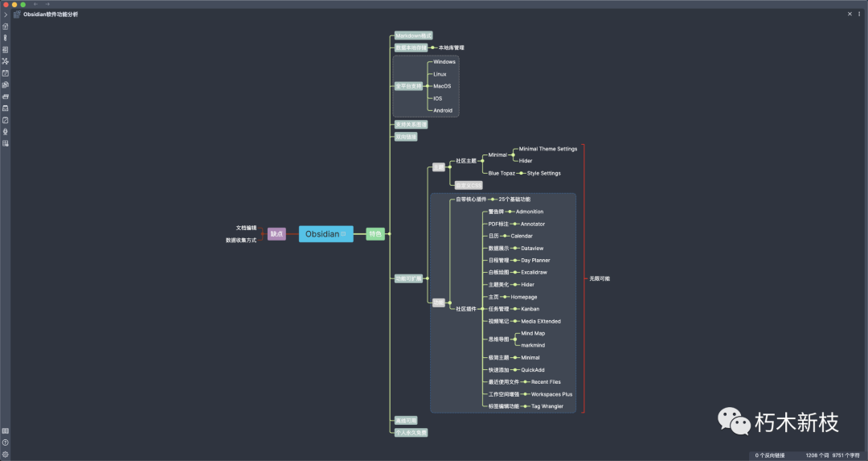Select the Tag Wrangler node
The width and height of the screenshot is (868, 461).
pos(547,406)
